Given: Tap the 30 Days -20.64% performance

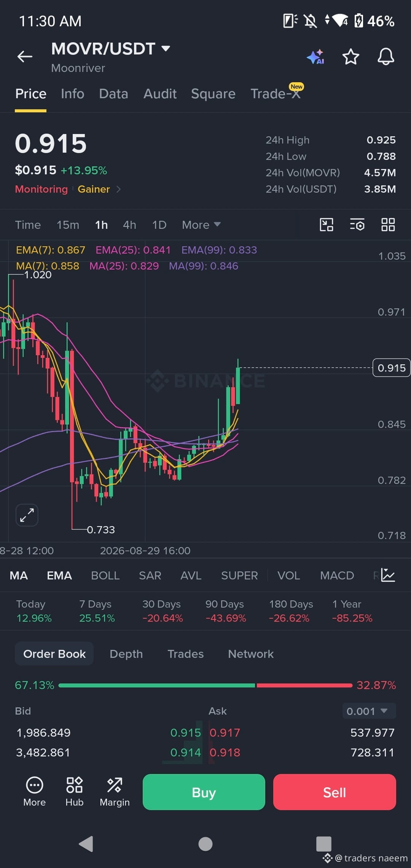Looking at the screenshot, I should point(162,611).
